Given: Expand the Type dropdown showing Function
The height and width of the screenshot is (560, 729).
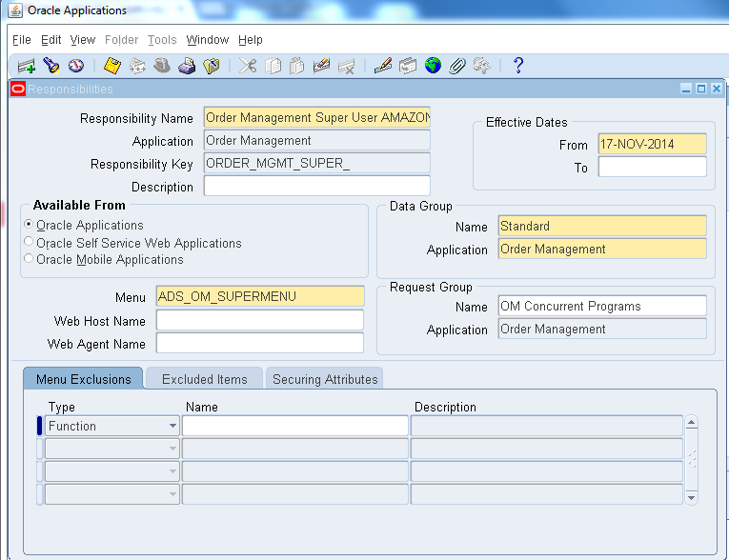Looking at the screenshot, I should click(172, 426).
